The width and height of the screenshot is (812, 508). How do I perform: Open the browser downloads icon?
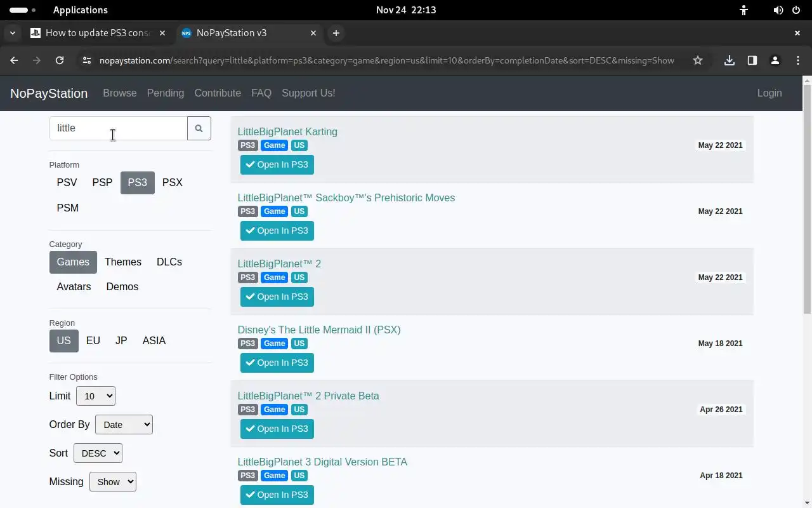click(x=730, y=60)
